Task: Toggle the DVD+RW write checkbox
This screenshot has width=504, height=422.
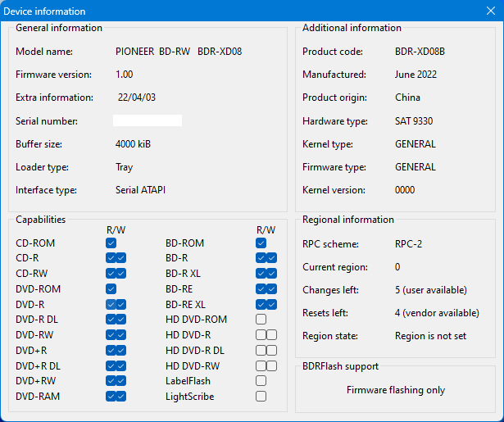Action: (121, 381)
